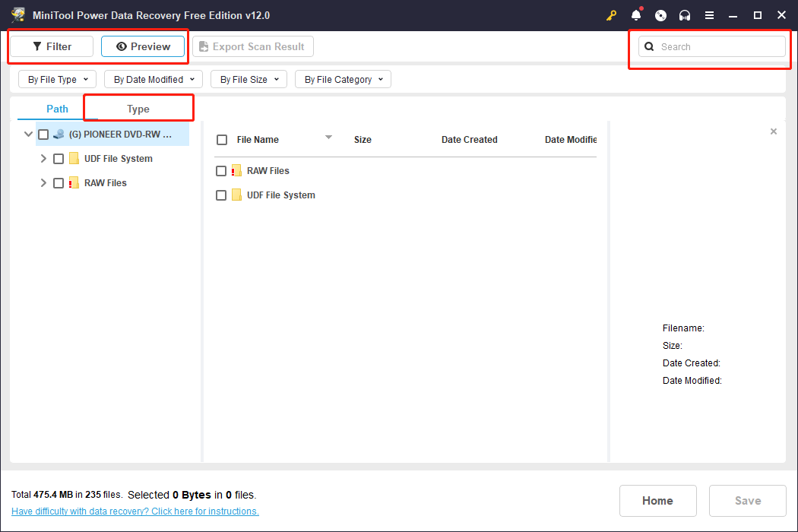Click the PIONEER DVD-RW drive icon
Screen dimensions: 798x532
coord(59,135)
